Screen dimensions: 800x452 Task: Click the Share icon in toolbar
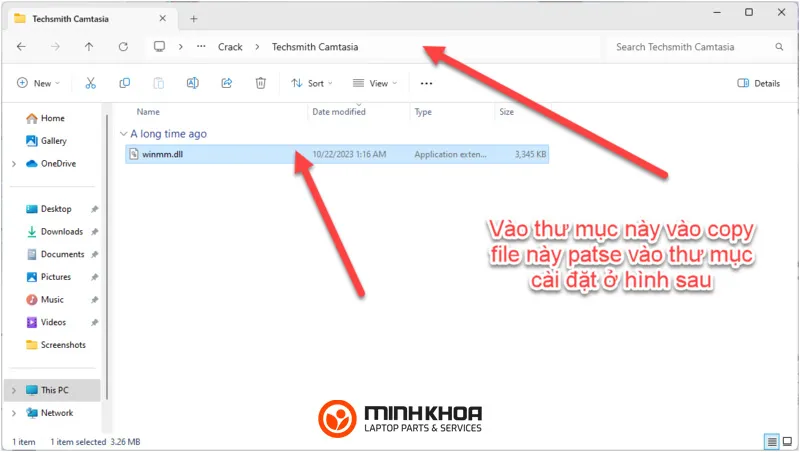(x=227, y=83)
